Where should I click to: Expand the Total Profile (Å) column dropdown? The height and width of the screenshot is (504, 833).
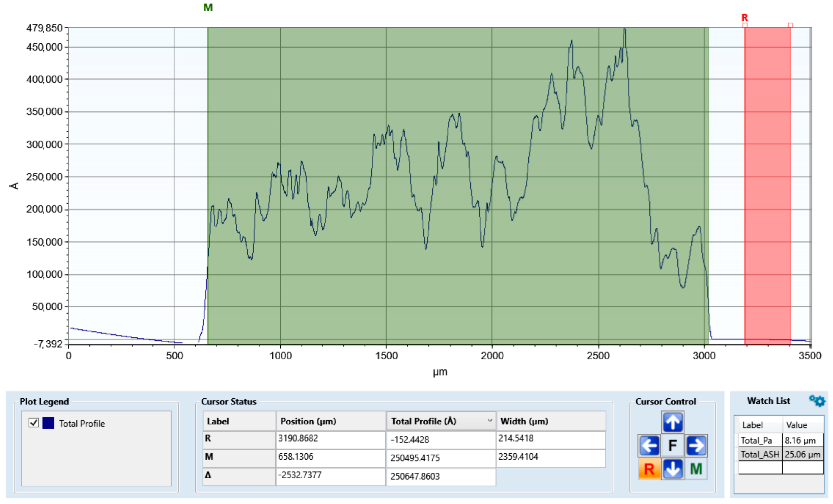click(x=489, y=421)
